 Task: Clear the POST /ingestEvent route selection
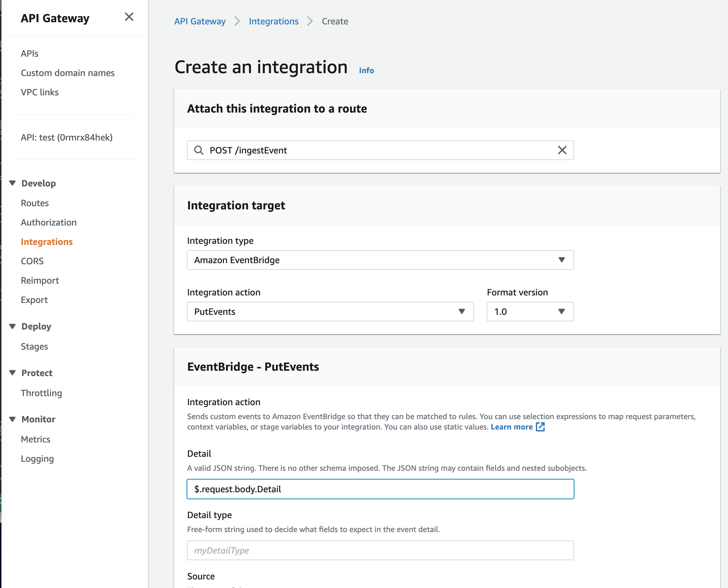562,150
